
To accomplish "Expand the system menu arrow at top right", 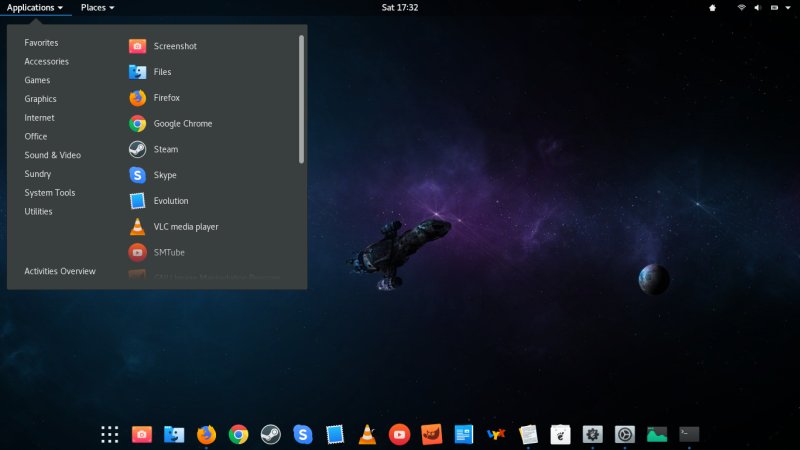I will click(x=787, y=7).
